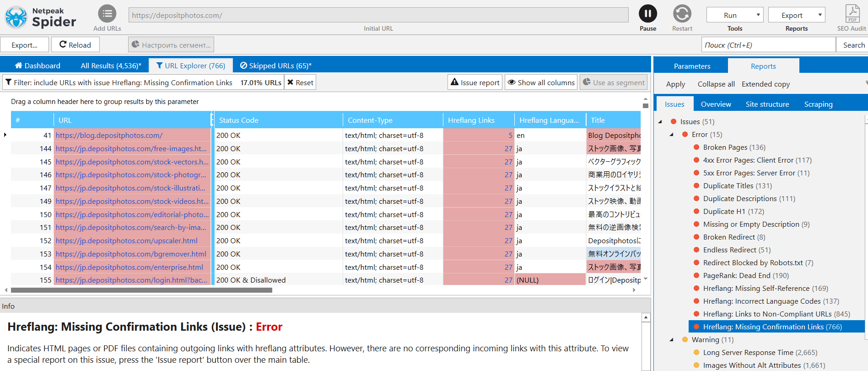Click Collapse all
868x371 pixels.
click(x=716, y=84)
